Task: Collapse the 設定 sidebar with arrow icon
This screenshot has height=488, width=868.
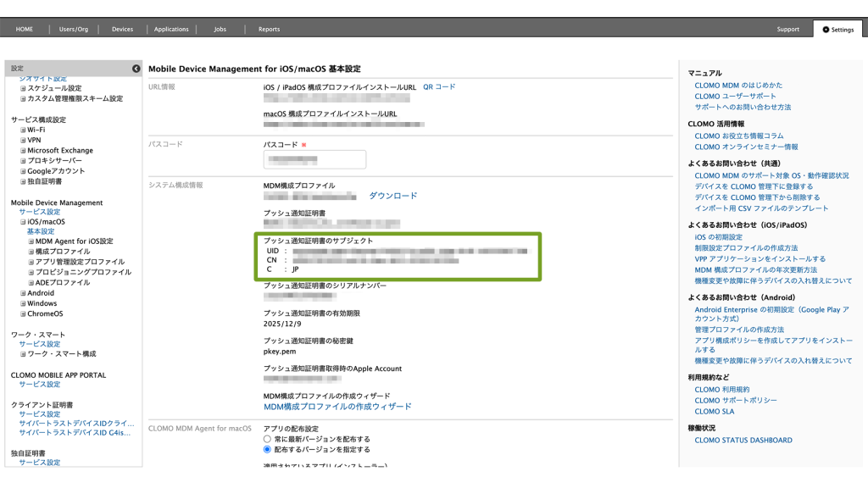Action: click(136, 68)
